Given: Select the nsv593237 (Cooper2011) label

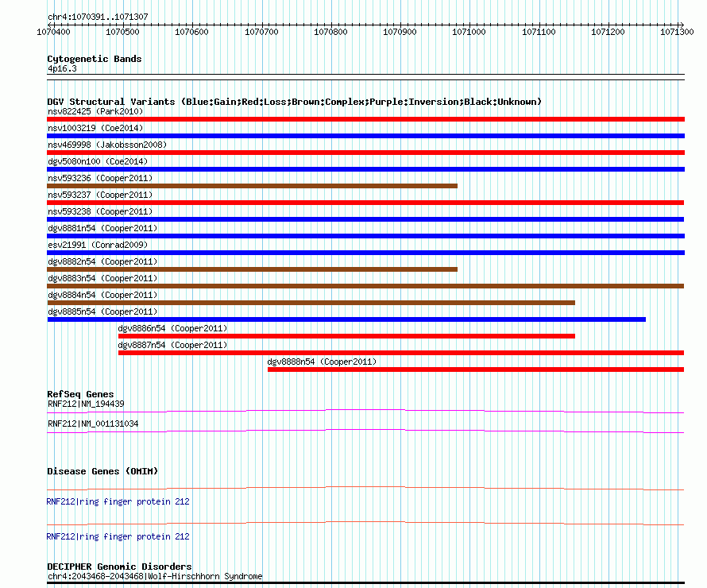Looking at the screenshot, I should pos(100,195).
